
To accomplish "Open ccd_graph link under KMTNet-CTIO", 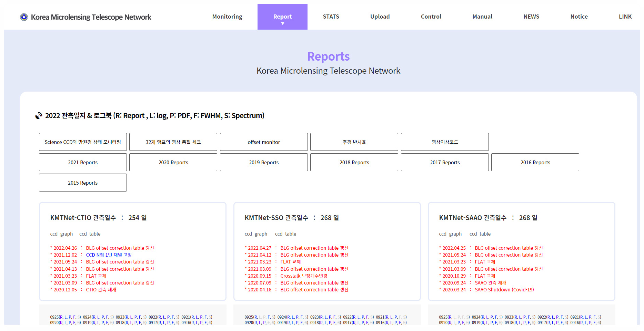I will coord(61,234).
